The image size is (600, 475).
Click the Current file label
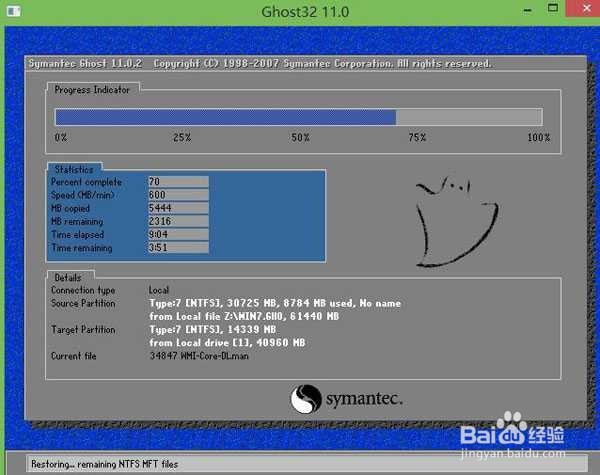[73, 356]
